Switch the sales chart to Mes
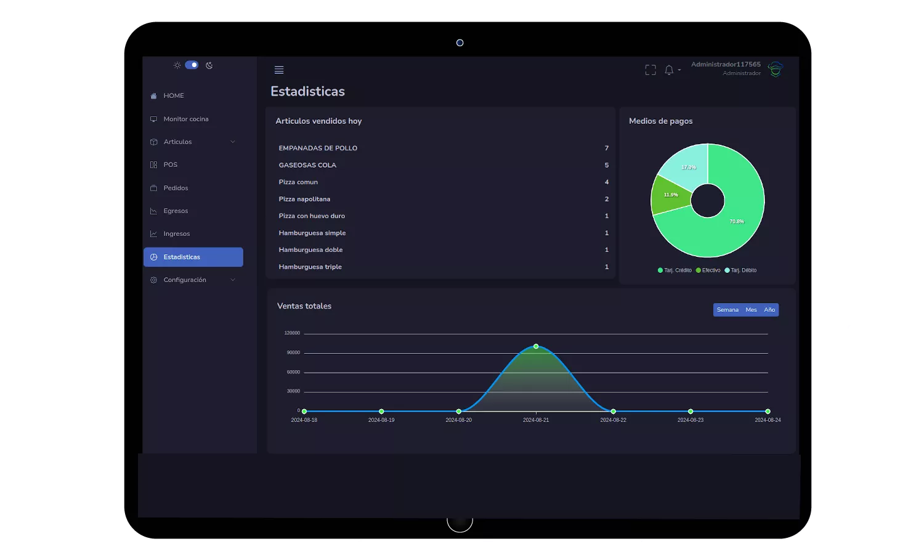The image size is (924, 560). click(751, 310)
